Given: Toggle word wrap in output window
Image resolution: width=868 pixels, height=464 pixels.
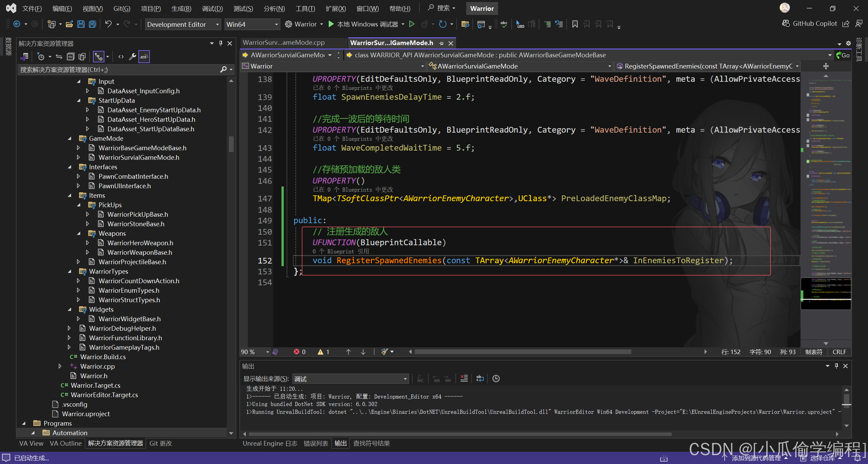Looking at the screenshot, I should (480, 379).
